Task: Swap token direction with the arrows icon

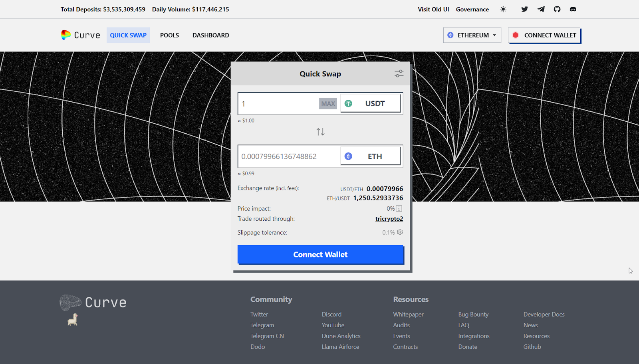Action: (x=320, y=132)
